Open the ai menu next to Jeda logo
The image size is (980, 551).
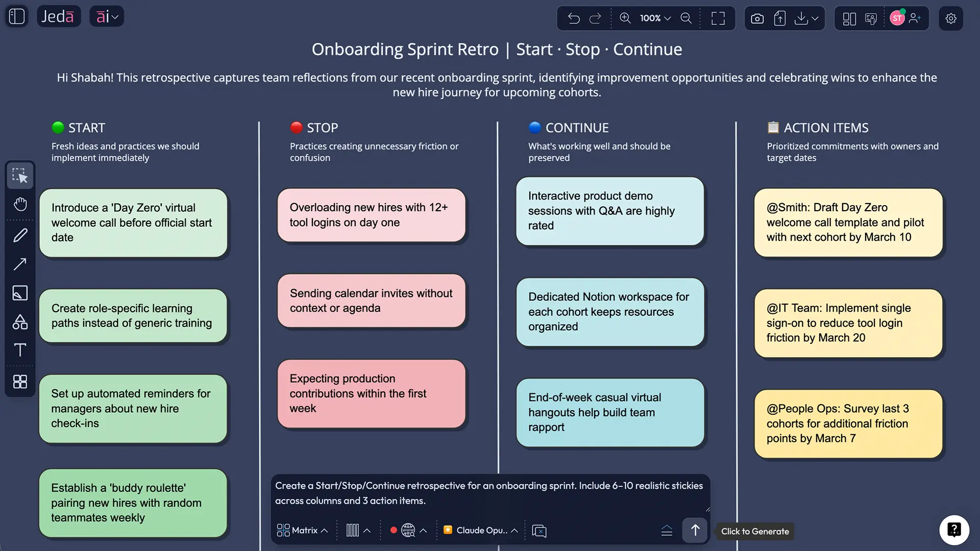pos(106,16)
